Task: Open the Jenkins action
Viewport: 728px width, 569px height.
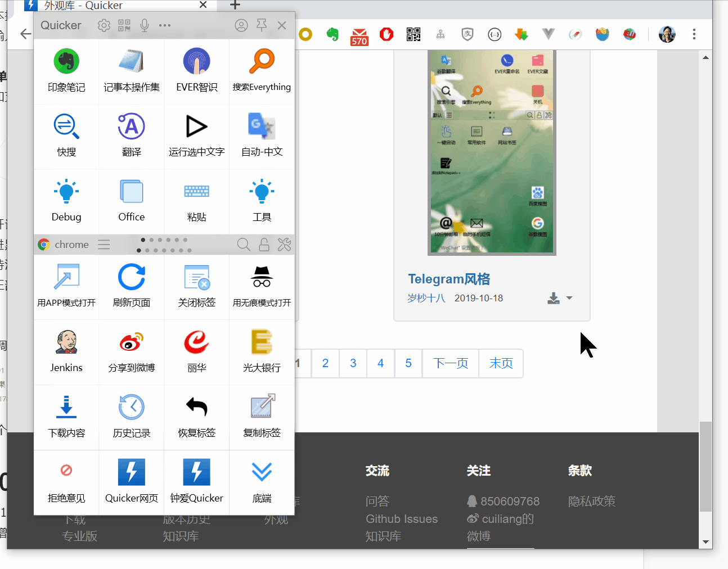Action: pos(66,353)
